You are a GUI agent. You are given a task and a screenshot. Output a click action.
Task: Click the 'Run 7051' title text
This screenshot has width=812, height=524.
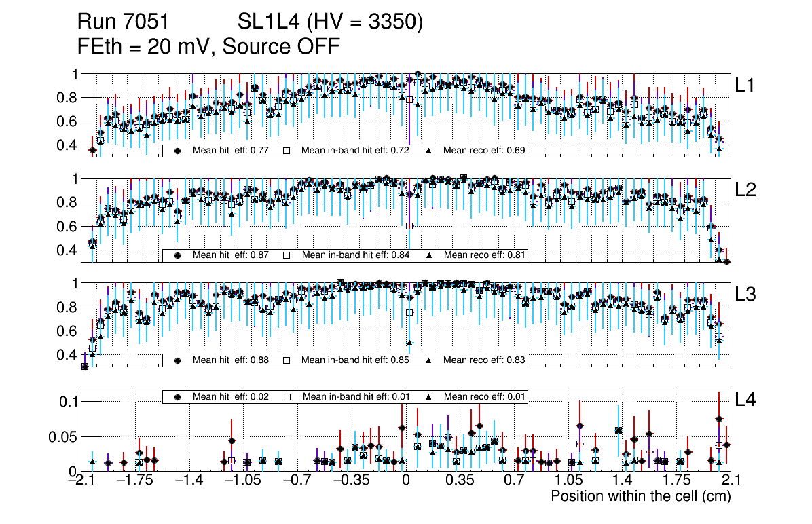coord(123,22)
